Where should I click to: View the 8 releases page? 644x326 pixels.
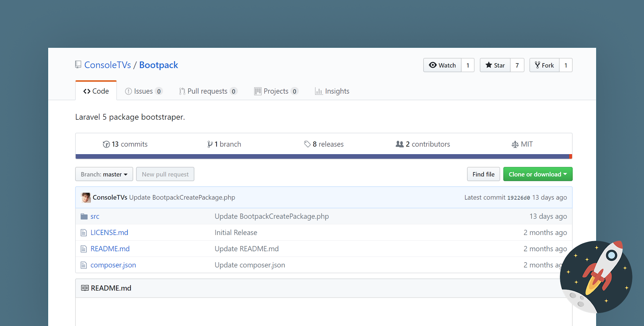pos(324,144)
